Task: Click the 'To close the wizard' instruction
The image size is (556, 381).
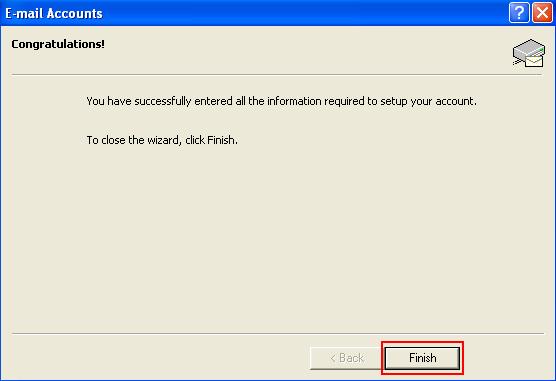Action: [x=162, y=140]
